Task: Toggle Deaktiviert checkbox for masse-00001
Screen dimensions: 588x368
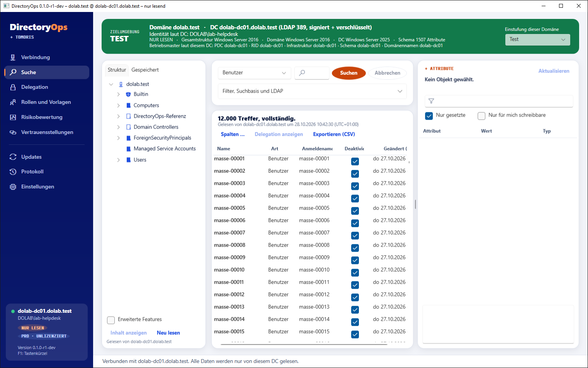Action: (355, 161)
